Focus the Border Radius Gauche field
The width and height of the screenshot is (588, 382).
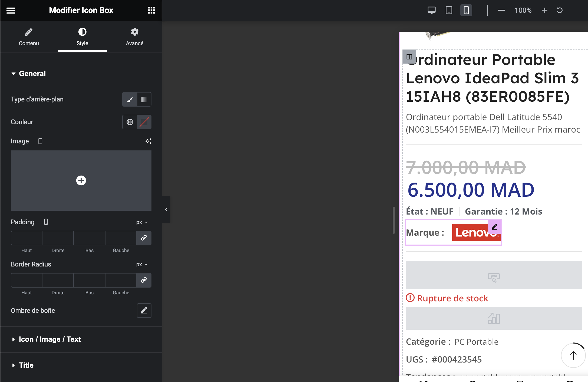pos(121,280)
